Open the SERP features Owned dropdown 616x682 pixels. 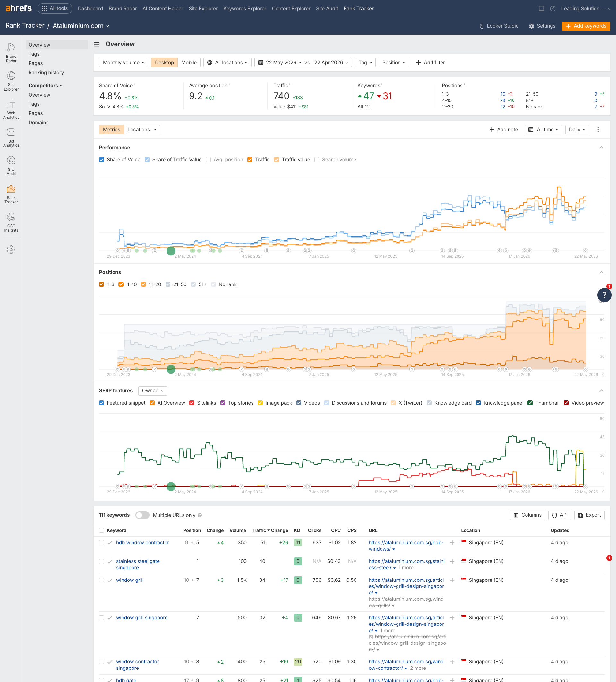152,391
